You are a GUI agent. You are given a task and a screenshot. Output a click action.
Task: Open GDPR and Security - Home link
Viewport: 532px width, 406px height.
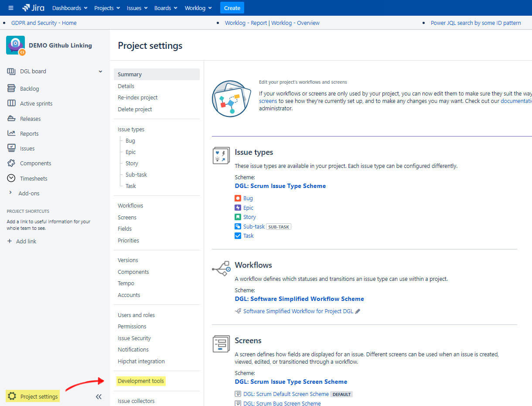44,23
